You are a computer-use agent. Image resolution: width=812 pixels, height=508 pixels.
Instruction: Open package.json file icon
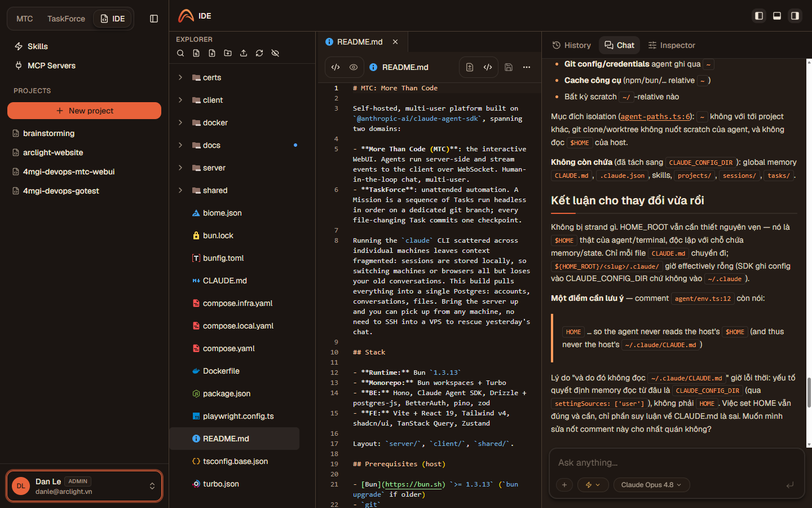[x=196, y=393]
